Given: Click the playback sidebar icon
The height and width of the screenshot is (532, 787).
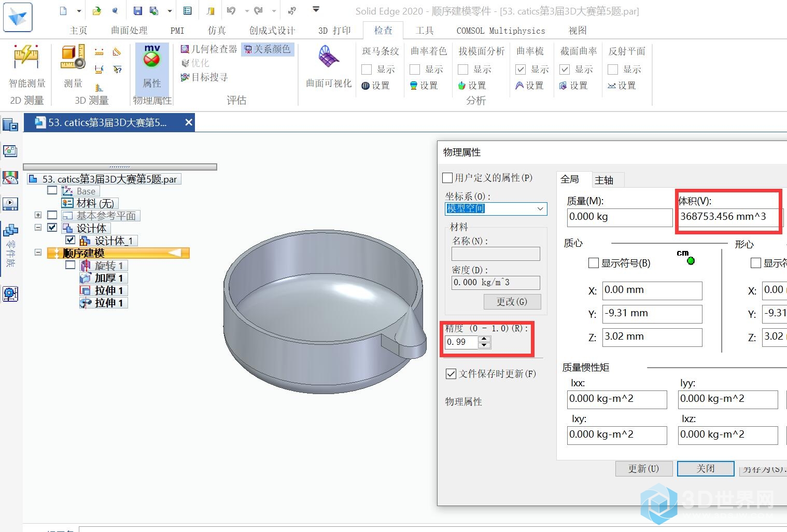Looking at the screenshot, I should [x=10, y=204].
